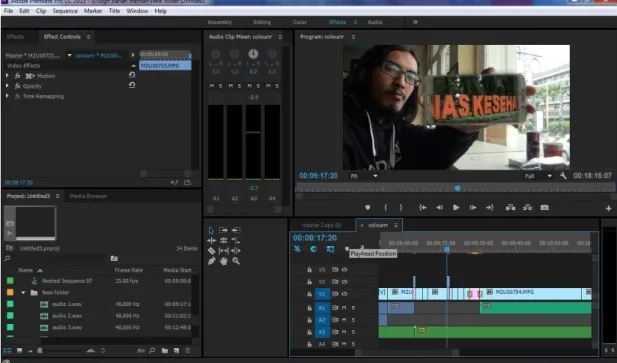Image resolution: width=617 pixels, height=363 pixels.
Task: Mute track A3 in timeline
Action: [x=344, y=332]
